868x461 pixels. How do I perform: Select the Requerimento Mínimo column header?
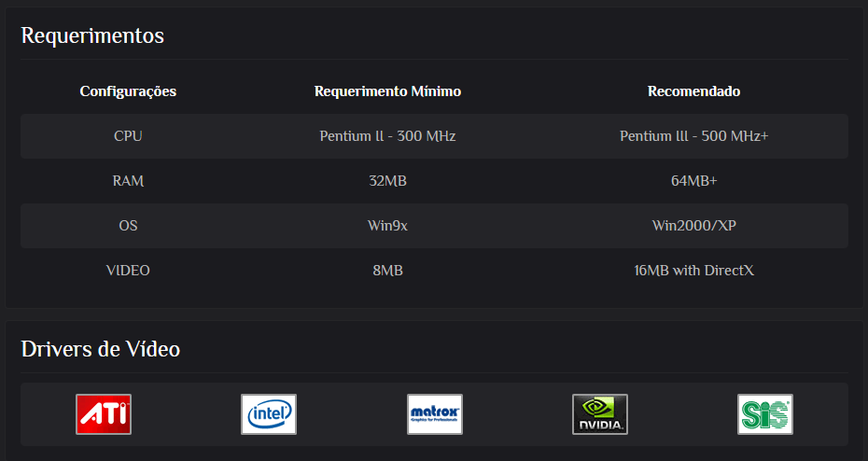(387, 91)
